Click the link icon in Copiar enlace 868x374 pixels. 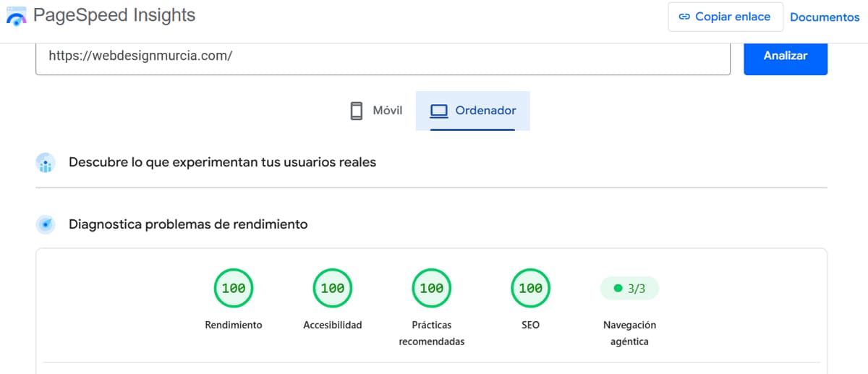tap(684, 17)
